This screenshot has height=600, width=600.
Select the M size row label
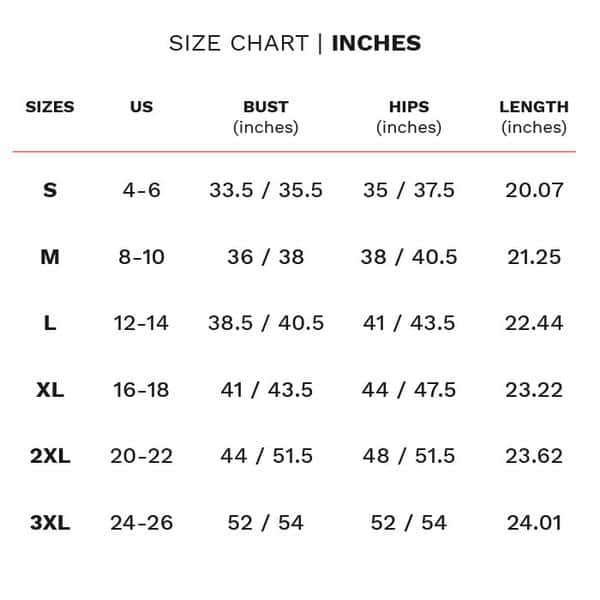click(x=50, y=257)
